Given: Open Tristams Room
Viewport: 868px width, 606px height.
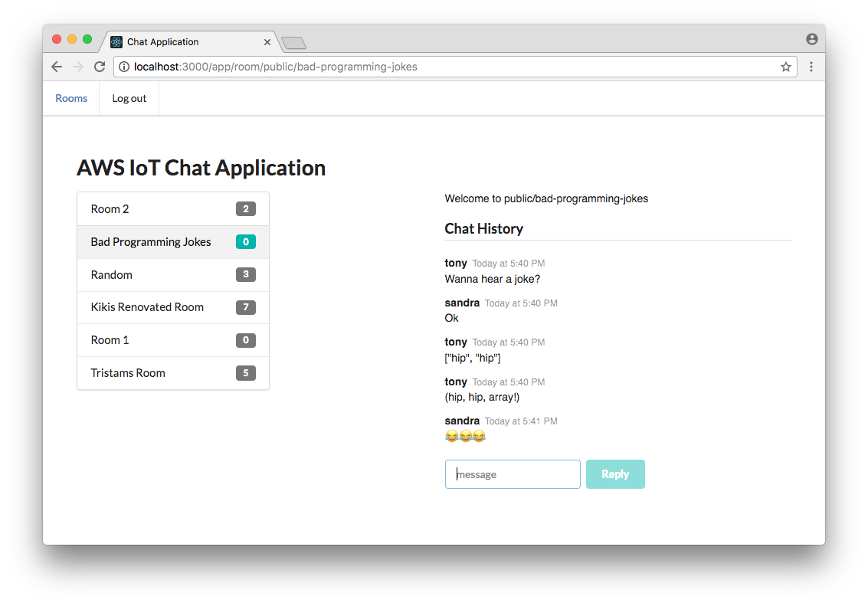Looking at the screenshot, I should click(x=173, y=373).
